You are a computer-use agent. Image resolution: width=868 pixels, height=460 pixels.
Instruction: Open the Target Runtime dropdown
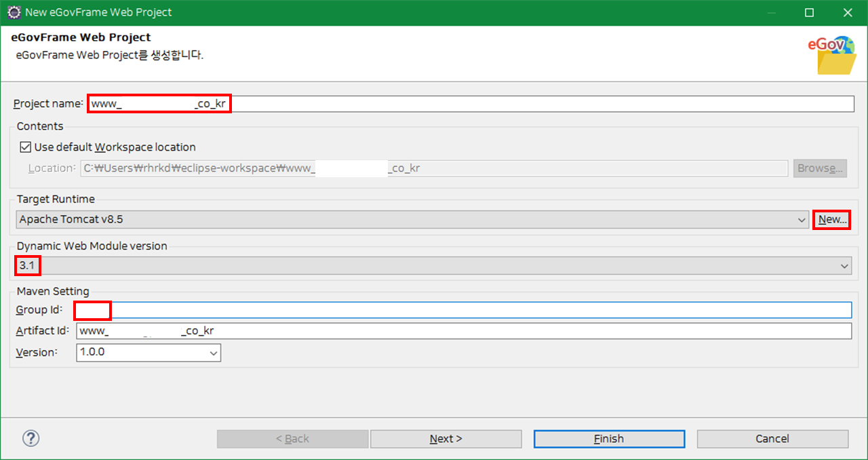(412, 220)
